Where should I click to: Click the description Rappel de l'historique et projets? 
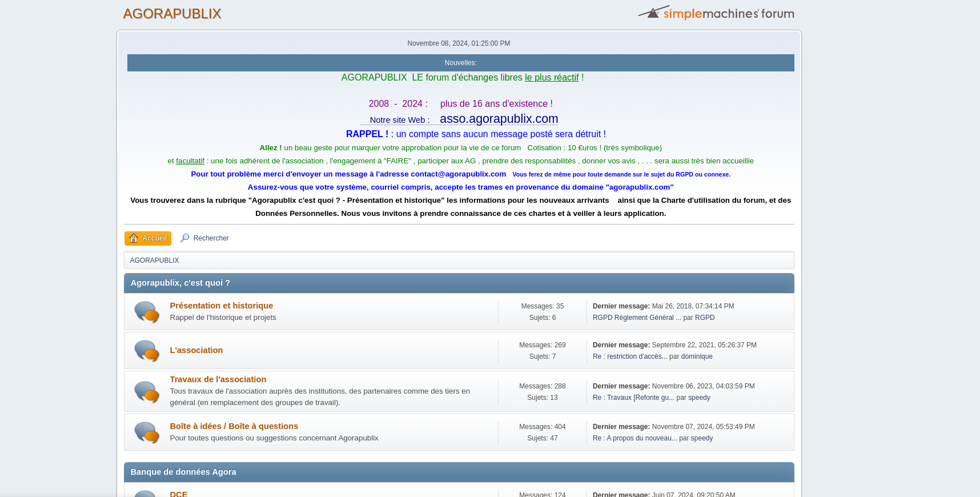click(x=223, y=318)
